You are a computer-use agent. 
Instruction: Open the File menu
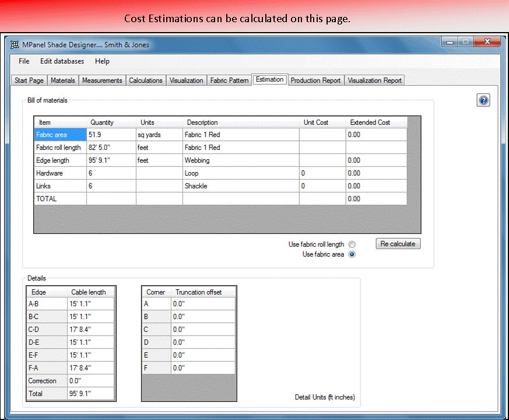click(x=24, y=61)
